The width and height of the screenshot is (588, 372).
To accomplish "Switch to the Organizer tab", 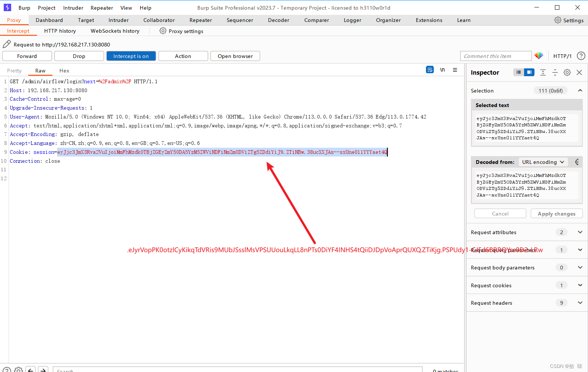I will point(388,20).
